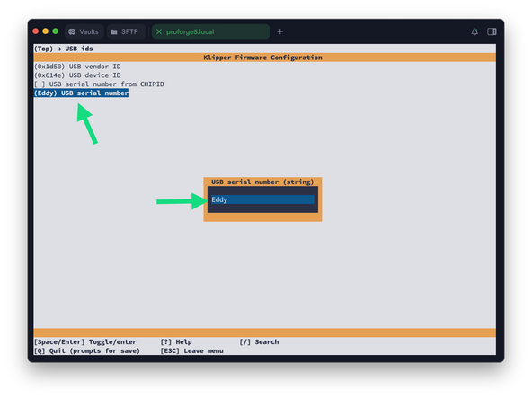This screenshot has height=399, width=532.
Task: Click the Klipper Firmware Configuration title bar
Action: (x=264, y=58)
